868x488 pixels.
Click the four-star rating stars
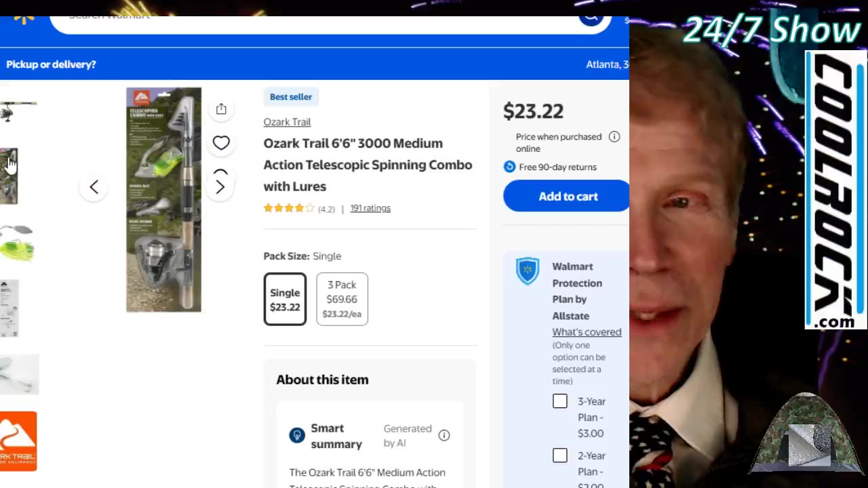pyautogui.click(x=289, y=208)
